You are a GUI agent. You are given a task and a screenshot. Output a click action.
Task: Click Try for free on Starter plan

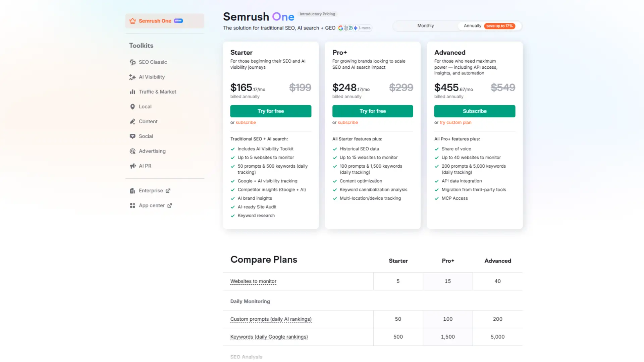click(271, 111)
